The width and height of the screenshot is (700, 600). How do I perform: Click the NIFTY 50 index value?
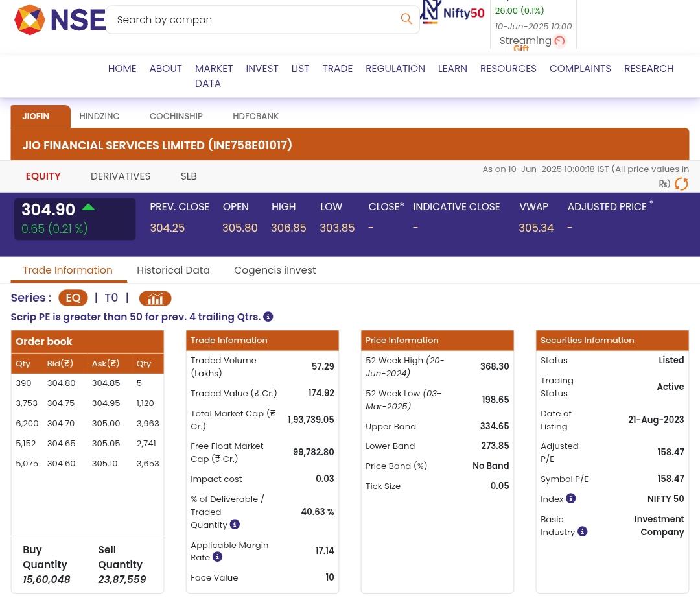666,499
